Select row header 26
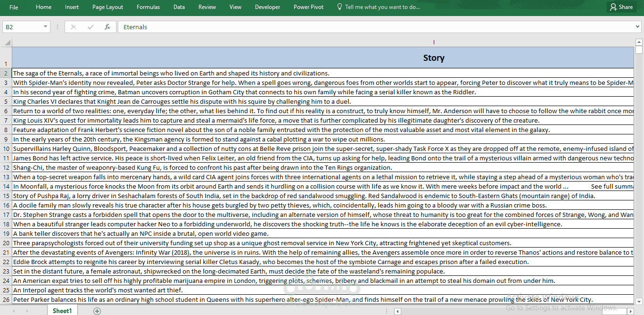Image resolution: width=644 pixels, height=315 pixels. [6, 299]
